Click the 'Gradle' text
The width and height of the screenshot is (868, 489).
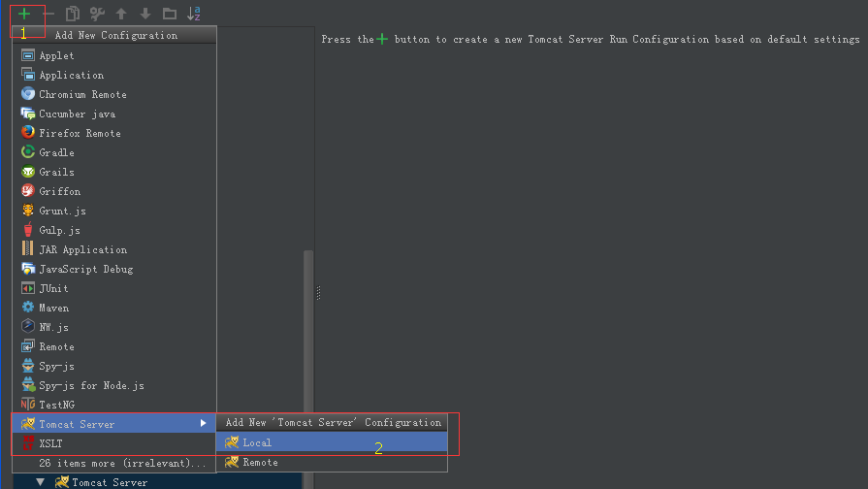[56, 152]
